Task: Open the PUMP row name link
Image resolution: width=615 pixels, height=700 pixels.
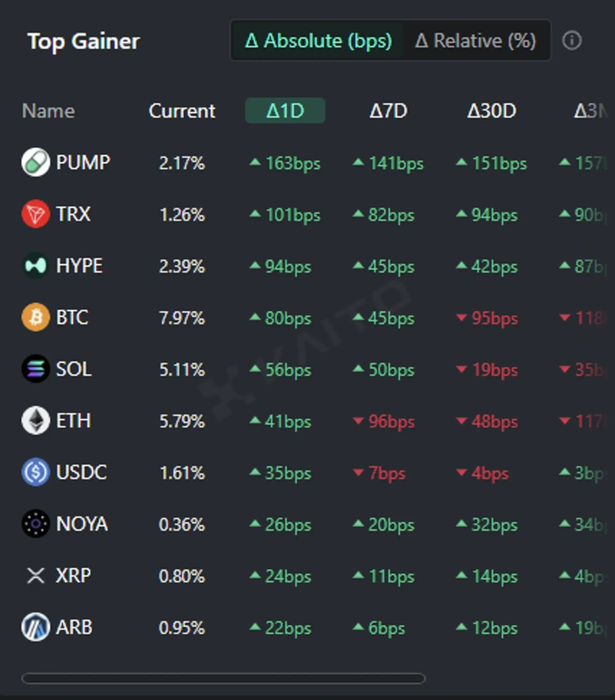Action: 83,163
